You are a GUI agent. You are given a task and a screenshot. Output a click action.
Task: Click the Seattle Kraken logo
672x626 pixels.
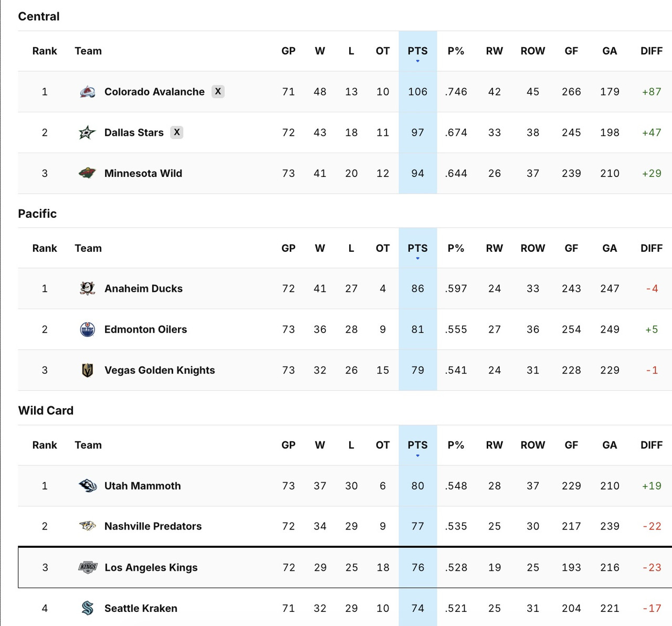coord(87,608)
